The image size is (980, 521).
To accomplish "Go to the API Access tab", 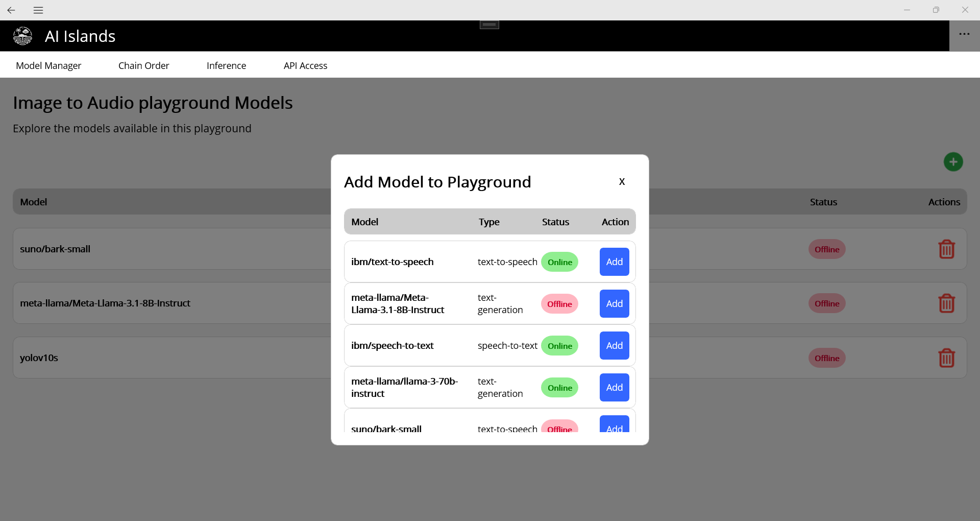I will [x=305, y=65].
